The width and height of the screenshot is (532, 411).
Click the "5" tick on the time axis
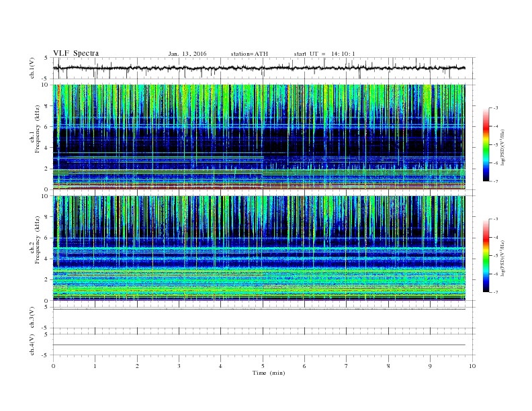point(263,366)
